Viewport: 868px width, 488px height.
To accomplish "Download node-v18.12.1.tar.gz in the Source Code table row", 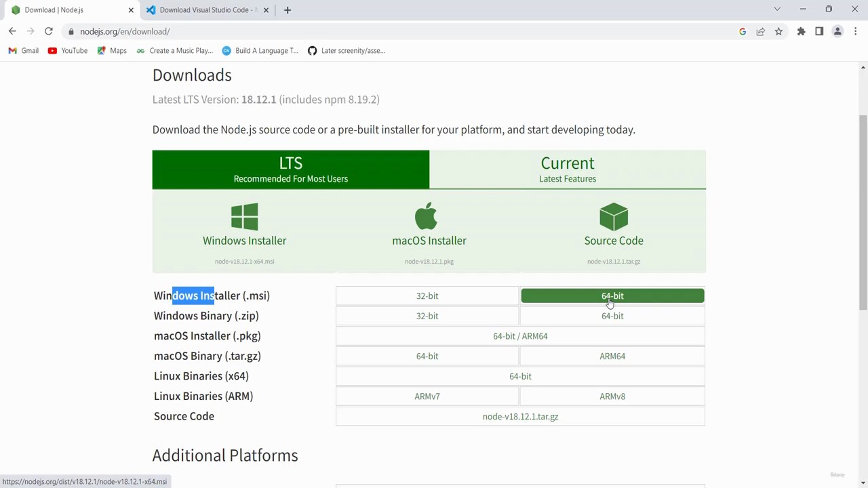I will point(520,417).
